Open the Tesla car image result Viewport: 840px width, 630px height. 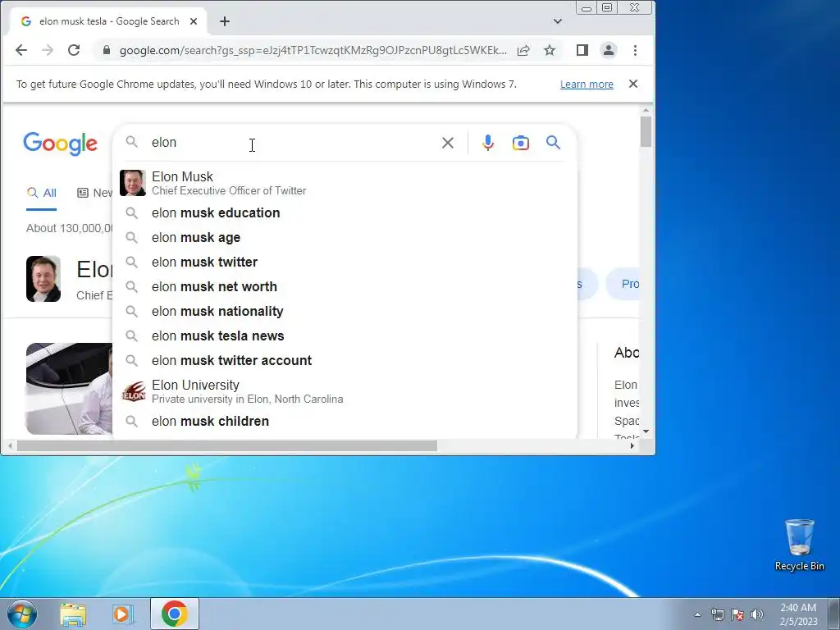69,389
